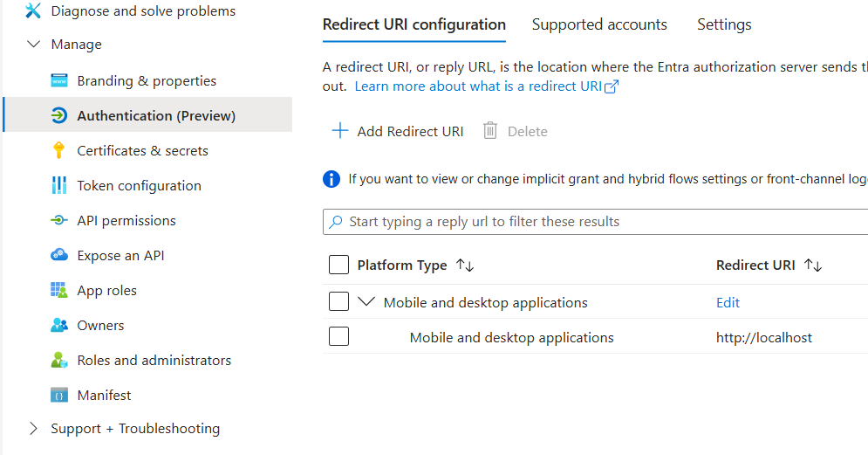
Task: Click the blue information icon
Action: coord(331,179)
